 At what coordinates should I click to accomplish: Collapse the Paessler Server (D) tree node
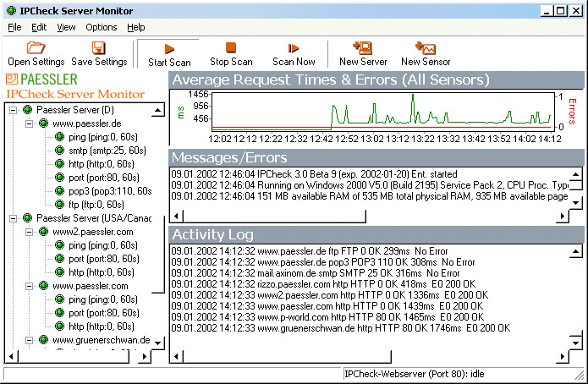[14, 110]
